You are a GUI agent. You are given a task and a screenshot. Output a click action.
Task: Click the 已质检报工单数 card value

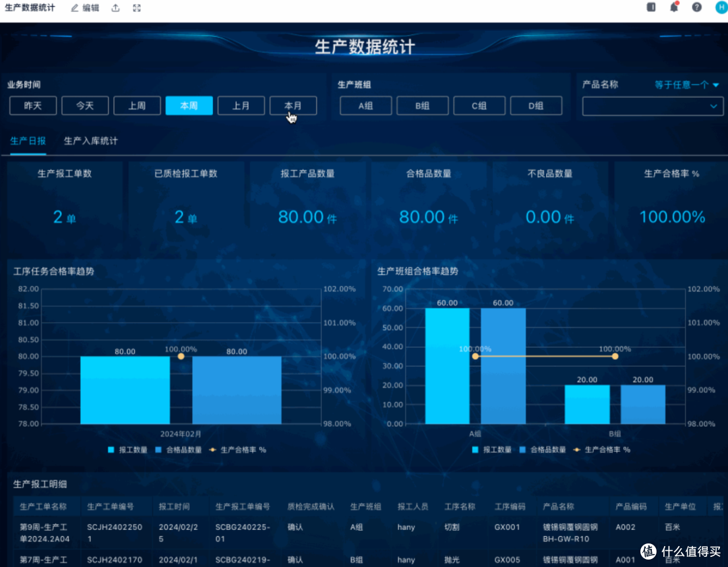[x=186, y=217]
